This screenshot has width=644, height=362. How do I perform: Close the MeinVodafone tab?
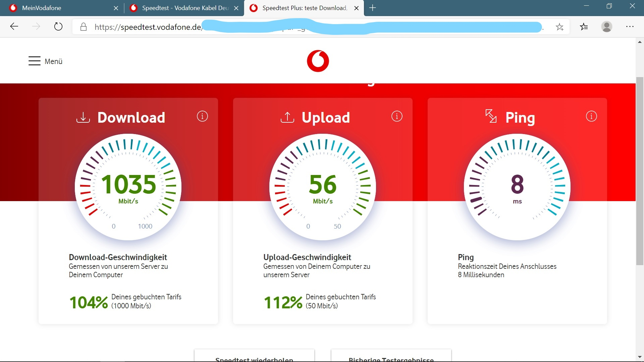coord(116,8)
